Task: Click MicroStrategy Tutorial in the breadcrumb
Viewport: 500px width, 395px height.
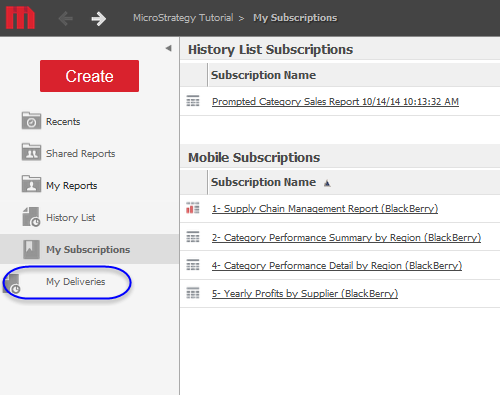Action: 183,18
